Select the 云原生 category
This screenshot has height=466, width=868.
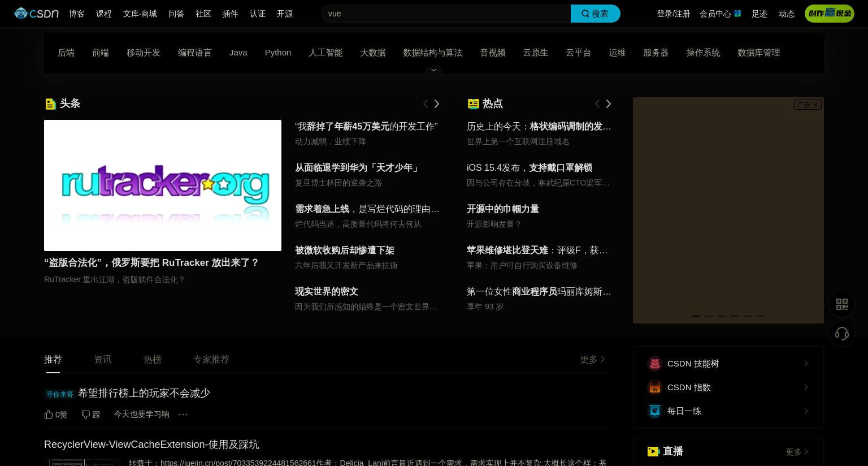[536, 53]
